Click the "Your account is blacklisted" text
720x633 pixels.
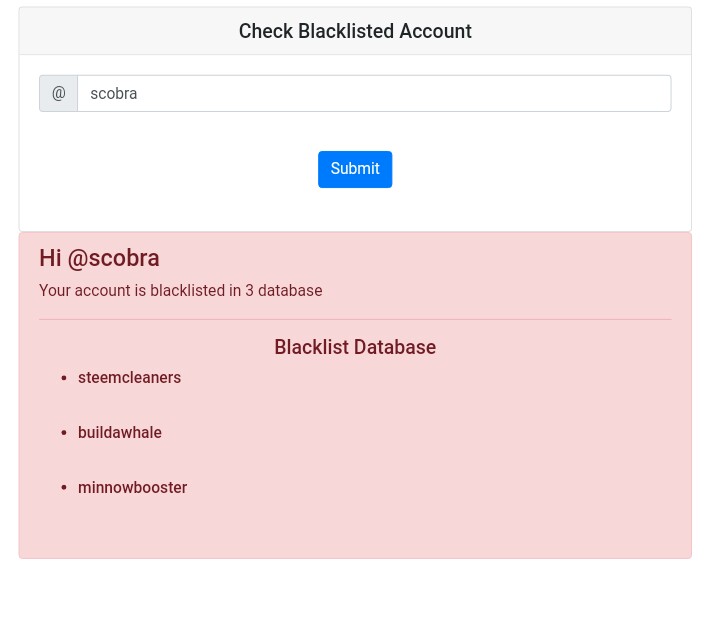tap(132, 291)
